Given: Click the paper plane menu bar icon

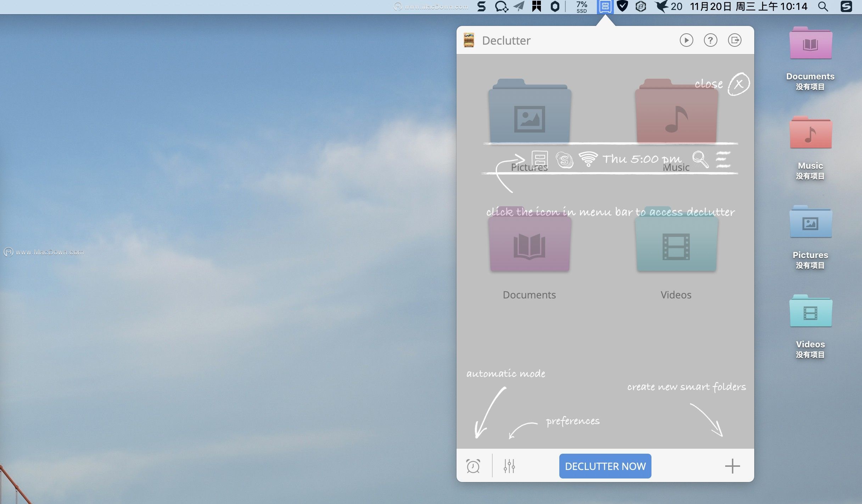Looking at the screenshot, I should [x=519, y=6].
